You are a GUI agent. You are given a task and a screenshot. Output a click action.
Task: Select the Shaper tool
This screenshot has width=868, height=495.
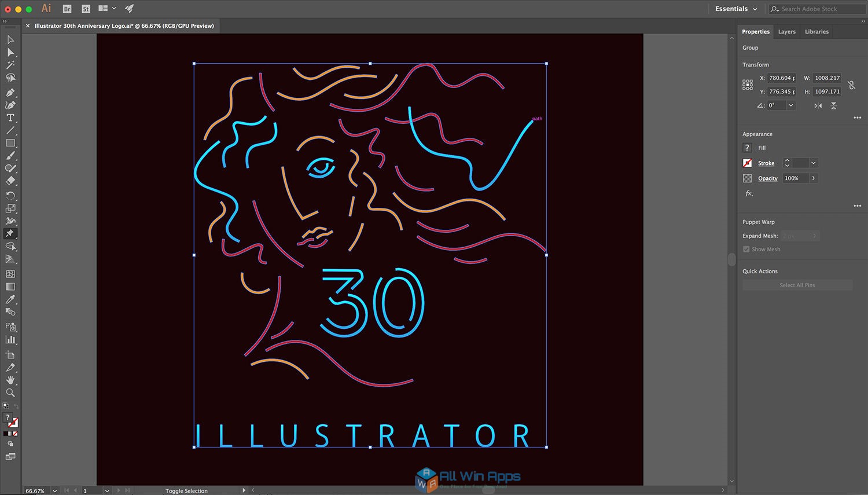point(10,168)
